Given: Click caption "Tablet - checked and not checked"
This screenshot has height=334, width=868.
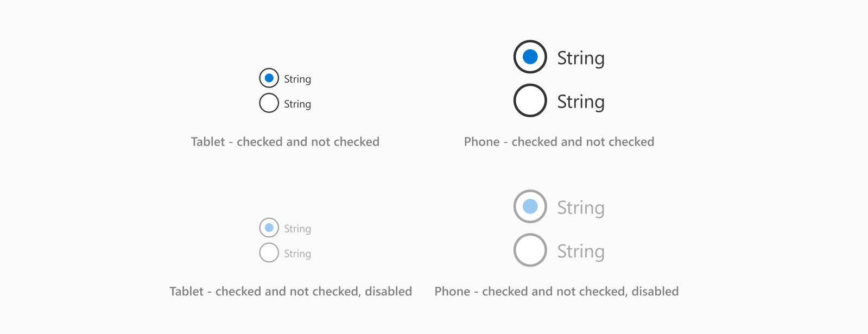Looking at the screenshot, I should (x=285, y=142).
